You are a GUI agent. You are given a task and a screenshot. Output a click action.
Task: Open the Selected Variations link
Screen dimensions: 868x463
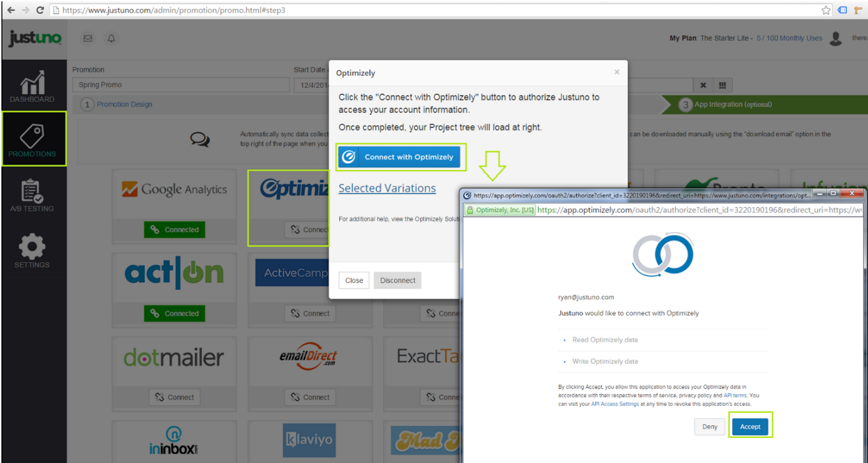click(x=387, y=188)
